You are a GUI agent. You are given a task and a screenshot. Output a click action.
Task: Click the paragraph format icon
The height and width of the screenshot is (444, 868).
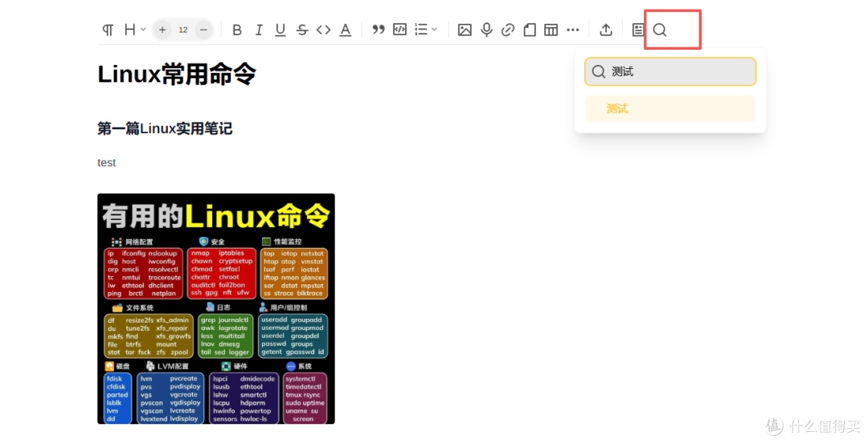[x=108, y=30]
